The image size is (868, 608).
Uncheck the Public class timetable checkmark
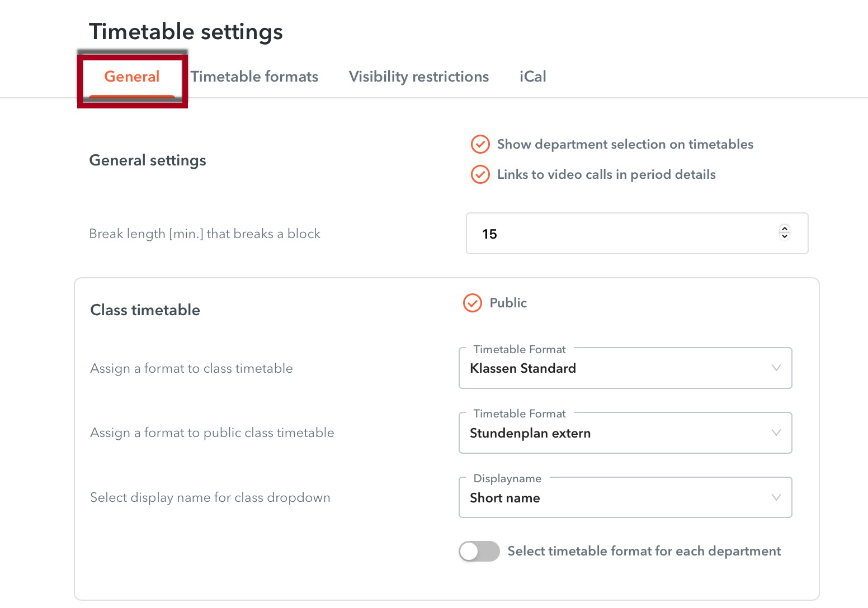pyautogui.click(x=473, y=303)
